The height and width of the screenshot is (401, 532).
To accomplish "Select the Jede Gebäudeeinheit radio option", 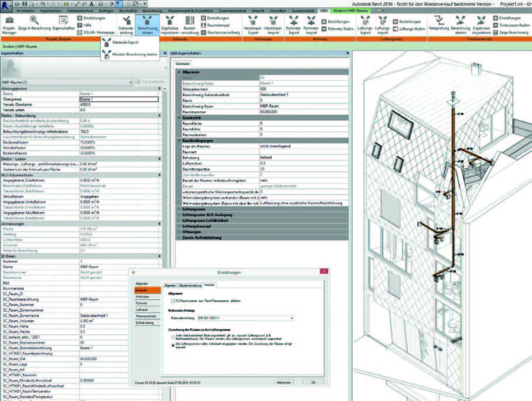I will (173, 337).
